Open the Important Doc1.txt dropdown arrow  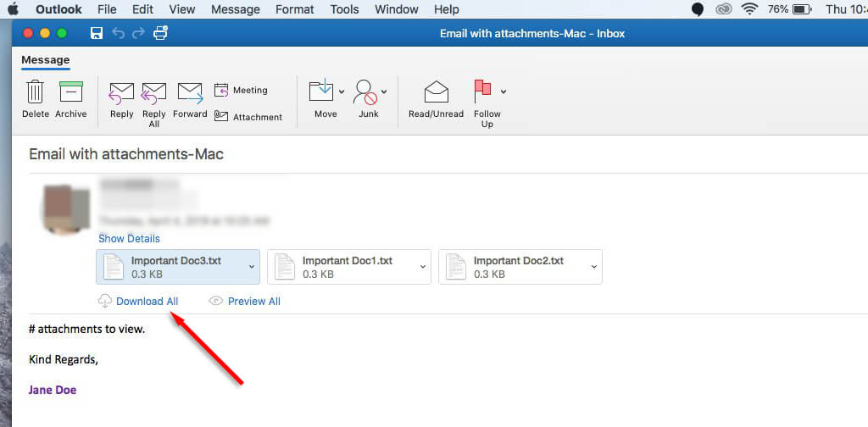point(423,267)
